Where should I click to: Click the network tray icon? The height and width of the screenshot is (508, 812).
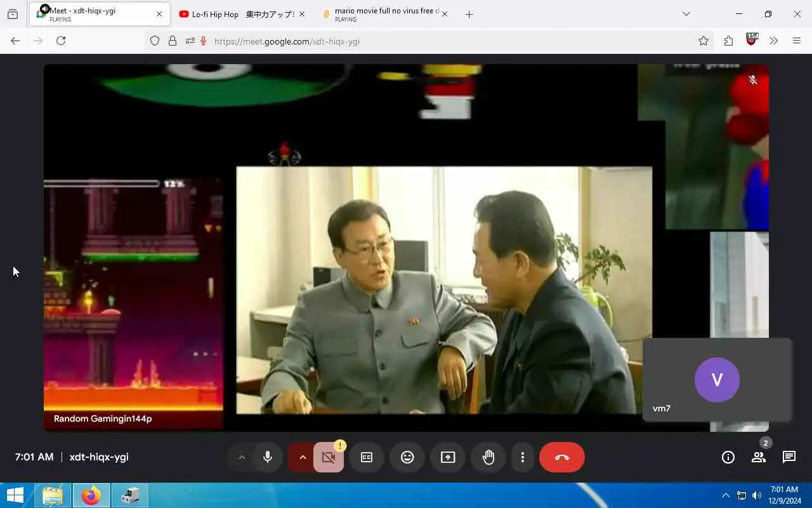[742, 495]
